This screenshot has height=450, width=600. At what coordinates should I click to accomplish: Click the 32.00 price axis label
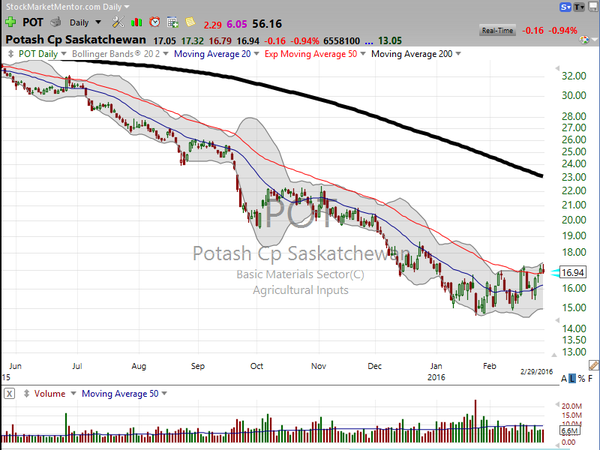(574, 76)
